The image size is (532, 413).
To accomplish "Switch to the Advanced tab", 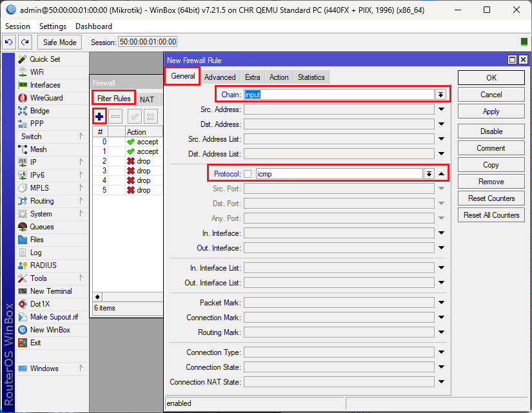I will click(x=220, y=77).
